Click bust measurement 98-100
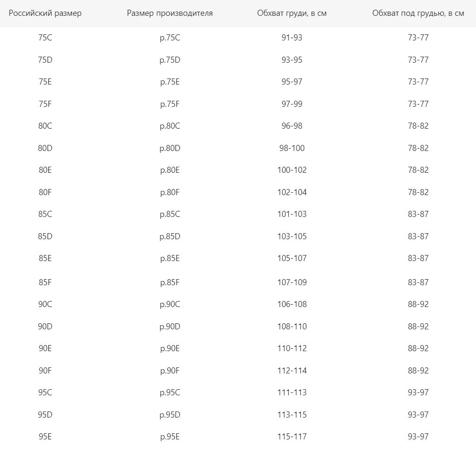This screenshot has height=451, width=476. pos(292,148)
